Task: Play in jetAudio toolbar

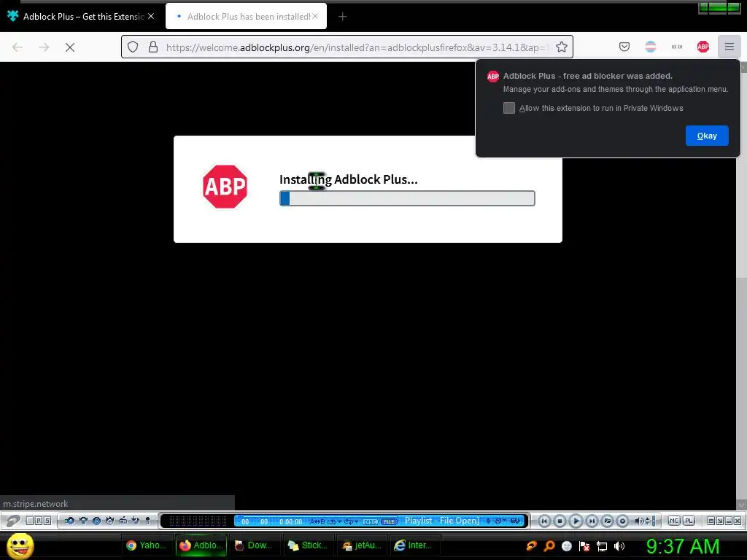Action: pos(576,521)
